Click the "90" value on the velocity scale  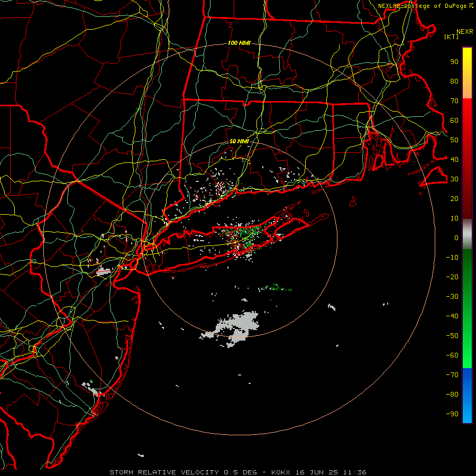pos(454,62)
